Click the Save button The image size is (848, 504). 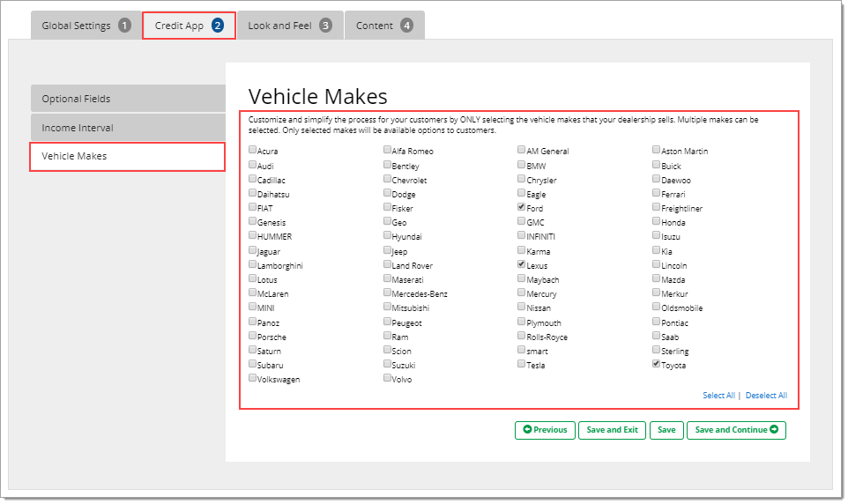point(666,430)
